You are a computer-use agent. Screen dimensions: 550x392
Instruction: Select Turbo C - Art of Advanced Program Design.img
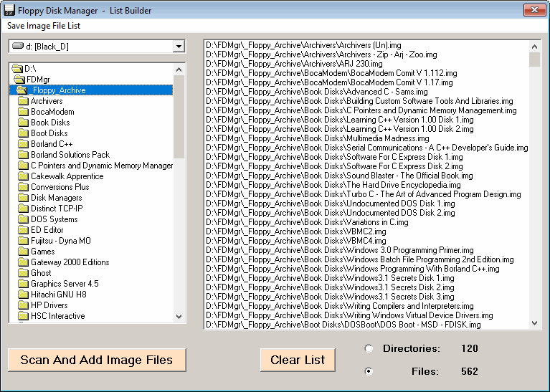[363, 194]
